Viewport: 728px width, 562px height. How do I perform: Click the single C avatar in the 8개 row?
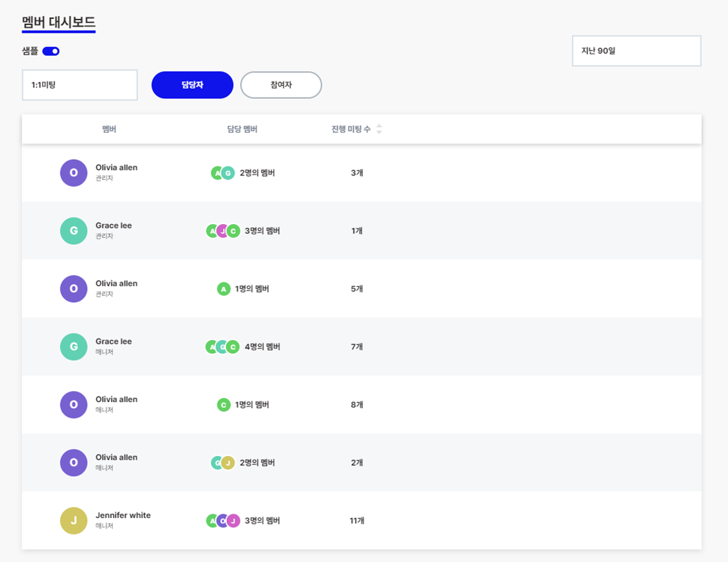click(224, 405)
